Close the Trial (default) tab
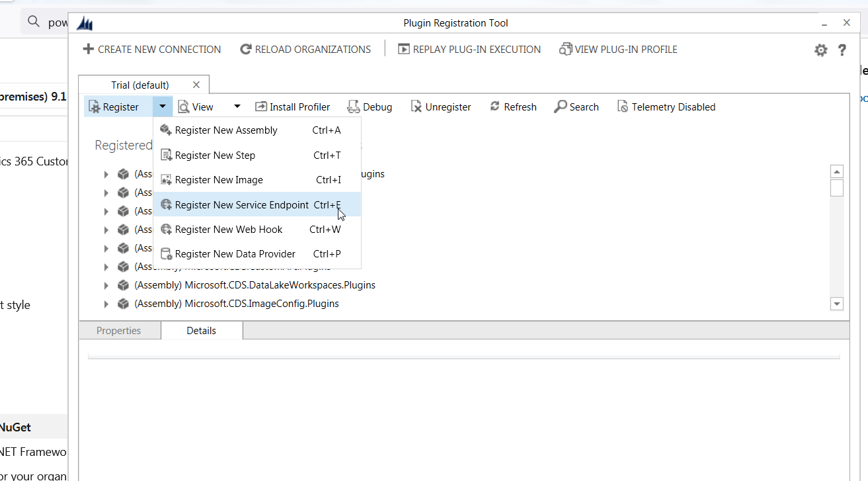 point(196,85)
